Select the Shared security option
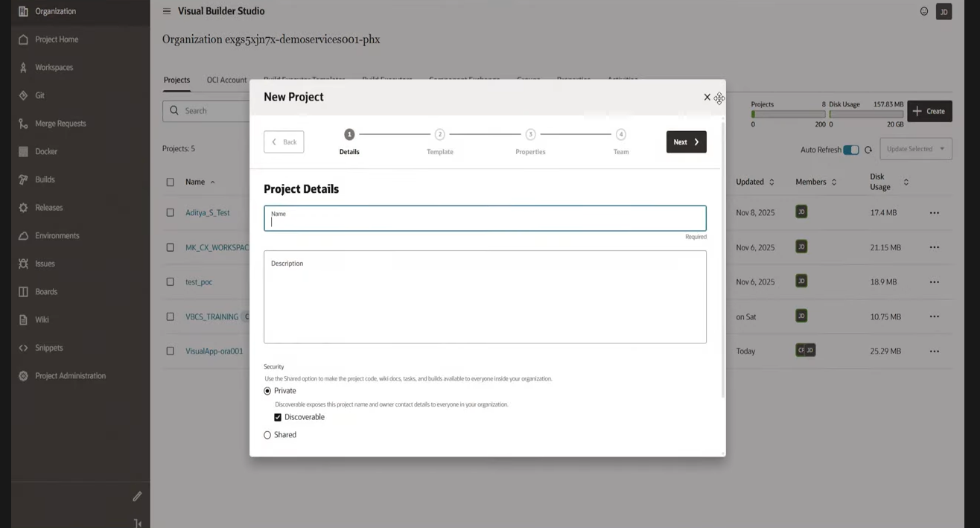980x528 pixels. [267, 435]
